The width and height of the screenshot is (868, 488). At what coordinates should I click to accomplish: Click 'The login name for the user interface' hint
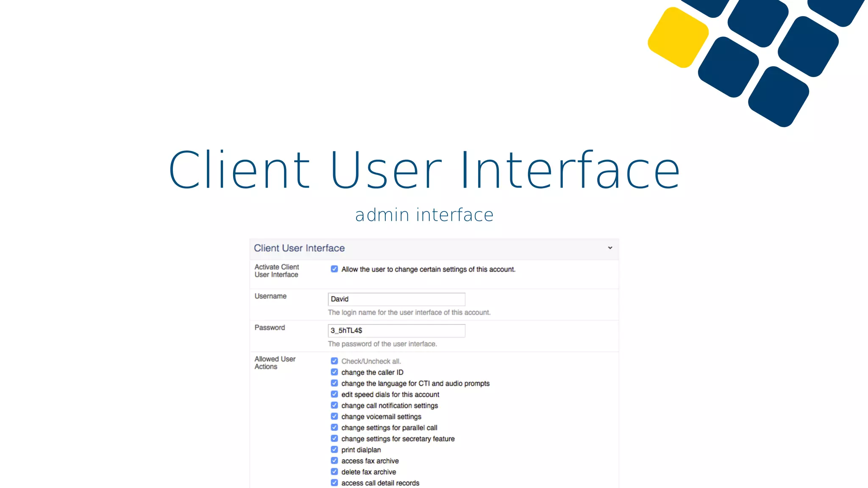(x=409, y=313)
